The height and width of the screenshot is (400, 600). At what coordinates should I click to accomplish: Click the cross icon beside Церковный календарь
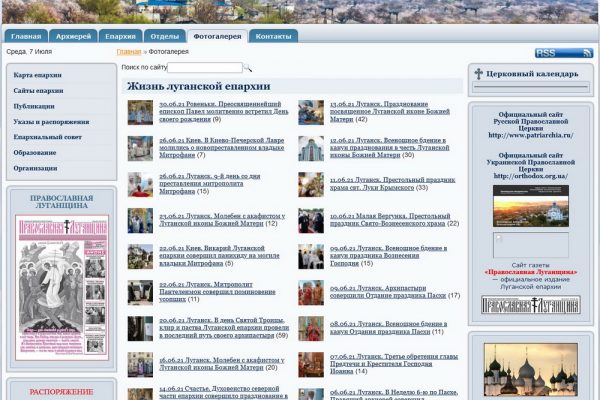[478, 74]
